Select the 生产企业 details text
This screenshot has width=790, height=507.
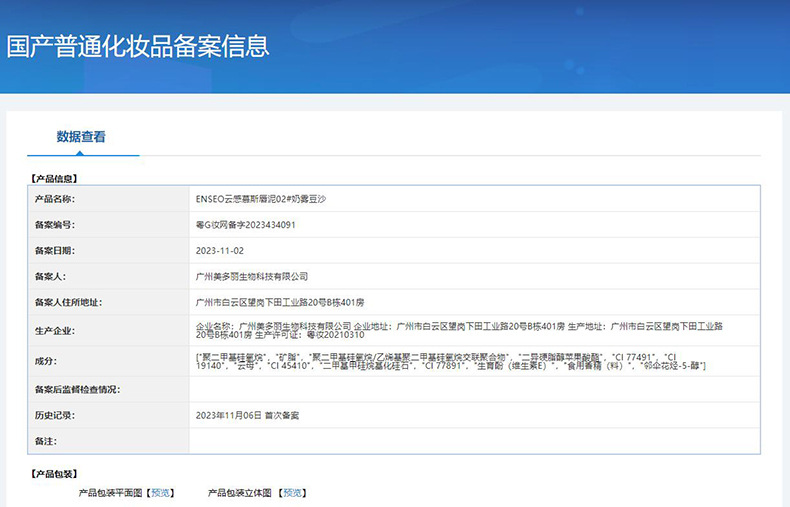[459, 331]
